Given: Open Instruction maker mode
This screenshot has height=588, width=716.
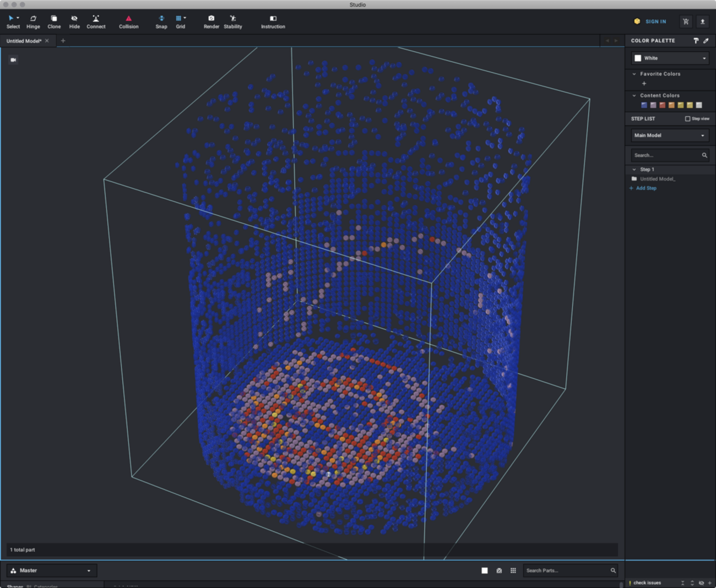Looking at the screenshot, I should [x=273, y=21].
